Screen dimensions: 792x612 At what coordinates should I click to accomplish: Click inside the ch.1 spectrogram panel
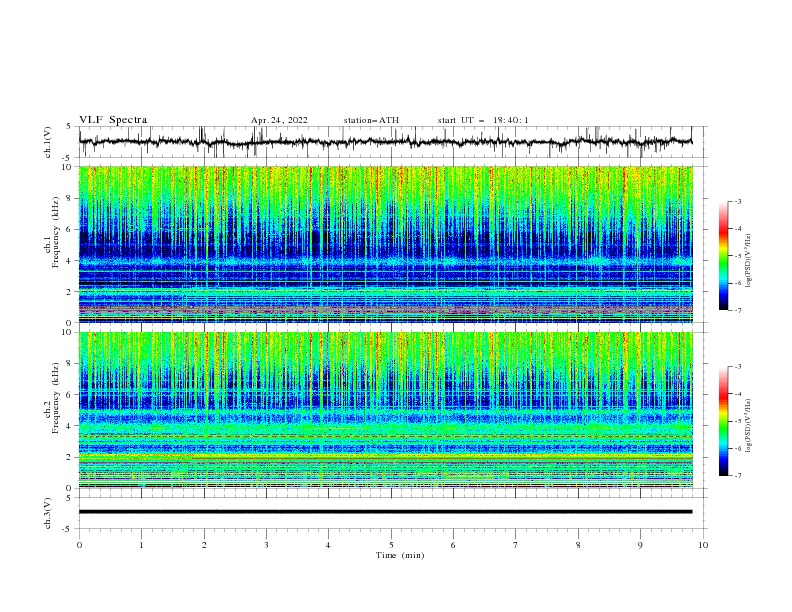click(385, 244)
